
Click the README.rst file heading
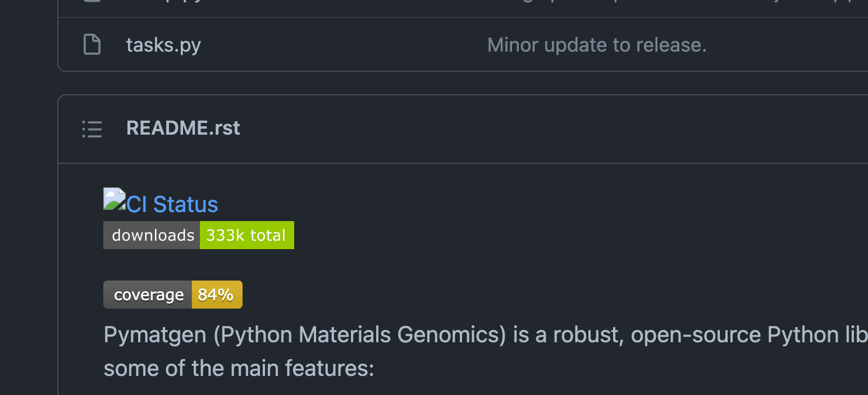(183, 128)
